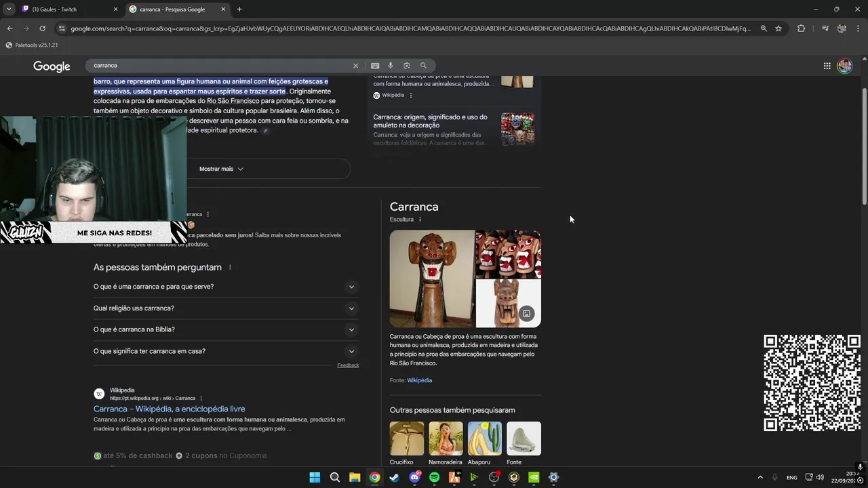
Task: Open the volume control in system tray
Action: point(820,478)
